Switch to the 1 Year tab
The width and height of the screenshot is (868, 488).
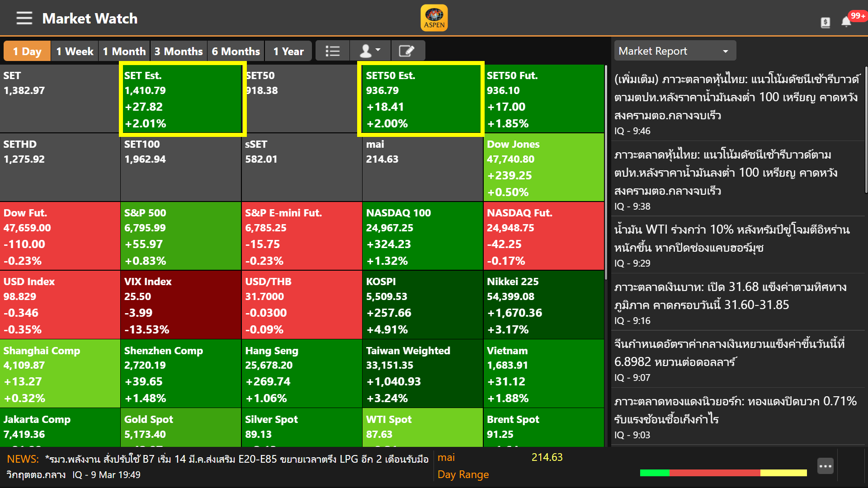288,52
